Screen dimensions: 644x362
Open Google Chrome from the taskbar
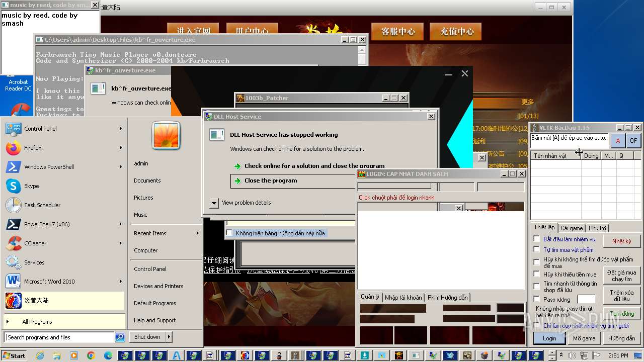(x=91, y=355)
